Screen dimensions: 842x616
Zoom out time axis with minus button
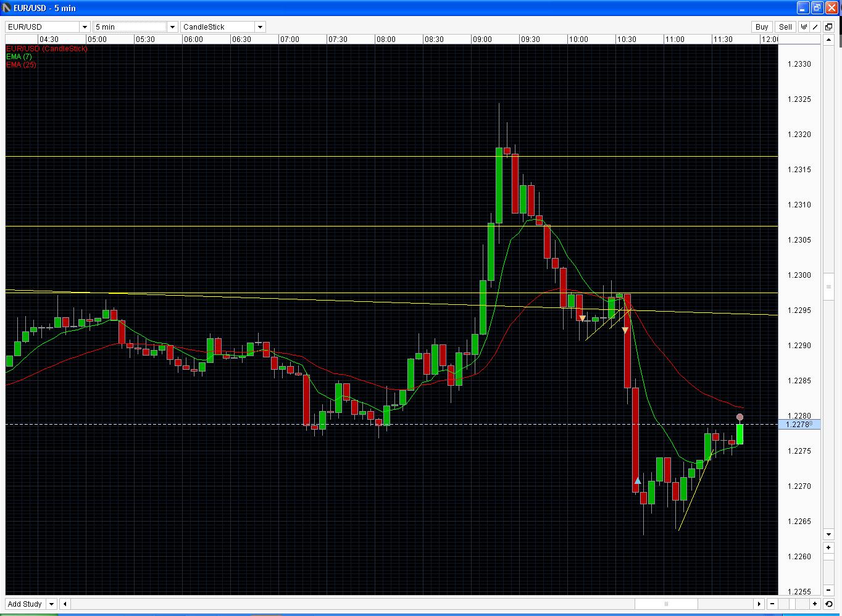(772, 604)
